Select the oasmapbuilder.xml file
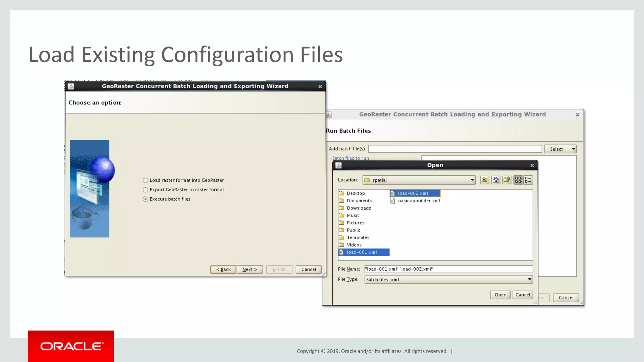This screenshot has width=644, height=362. (x=415, y=201)
